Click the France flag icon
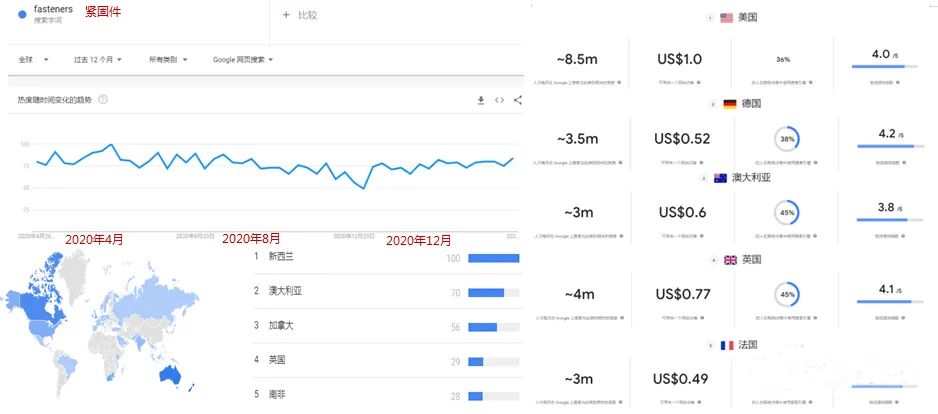The width and height of the screenshot is (938, 414). (727, 345)
